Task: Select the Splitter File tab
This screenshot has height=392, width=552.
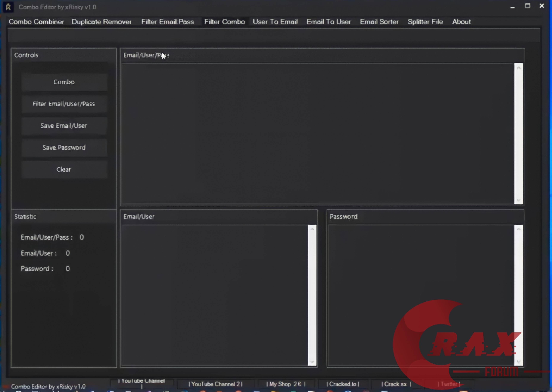Action: coord(425,22)
